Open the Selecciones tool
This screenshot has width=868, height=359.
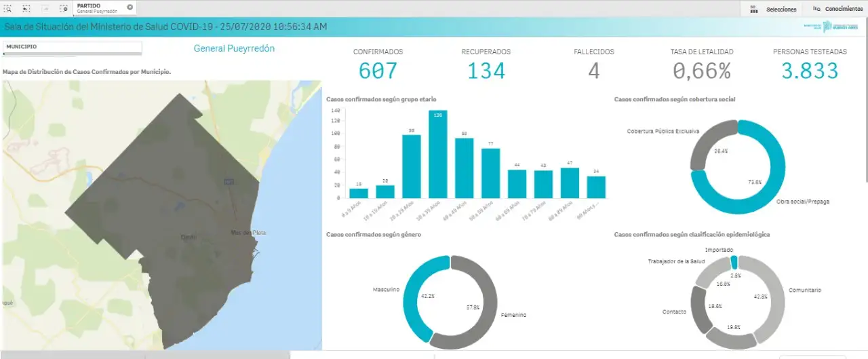pyautogui.click(x=773, y=9)
